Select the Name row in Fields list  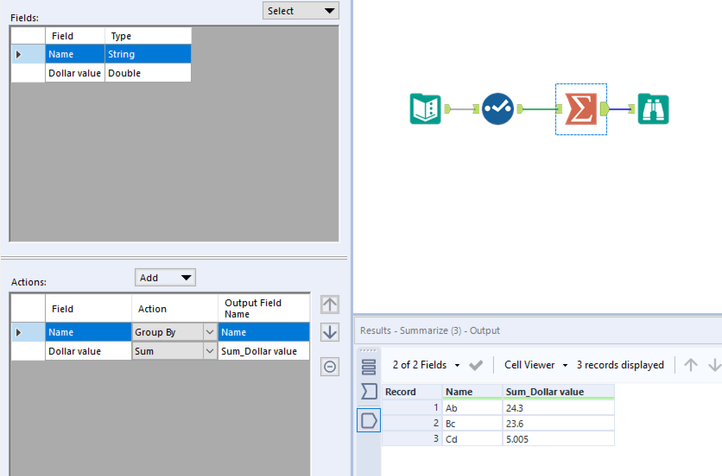101,54
